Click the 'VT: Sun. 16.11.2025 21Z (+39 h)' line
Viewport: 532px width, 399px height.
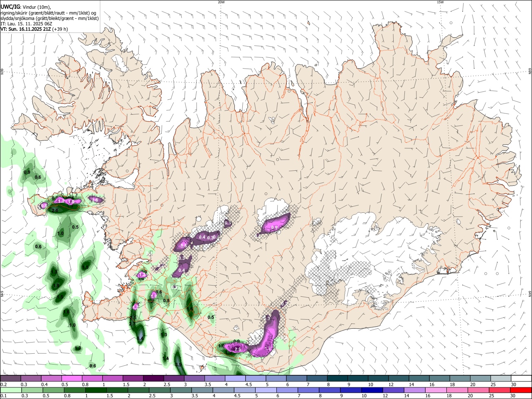[x=34, y=30]
